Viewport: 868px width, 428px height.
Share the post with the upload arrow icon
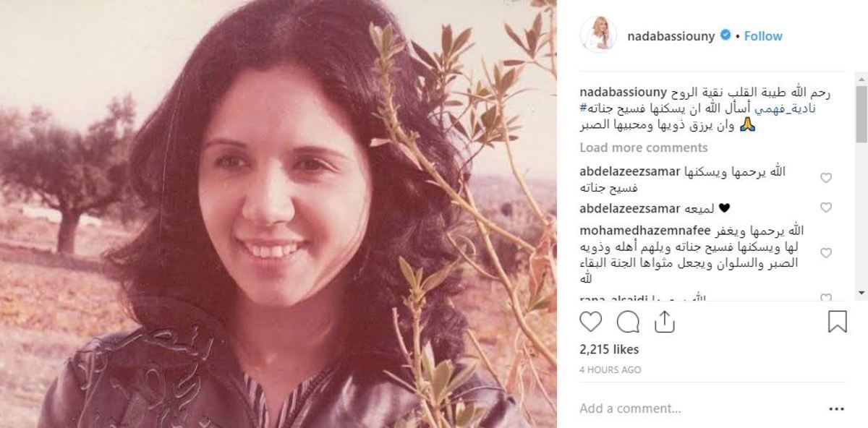664,321
